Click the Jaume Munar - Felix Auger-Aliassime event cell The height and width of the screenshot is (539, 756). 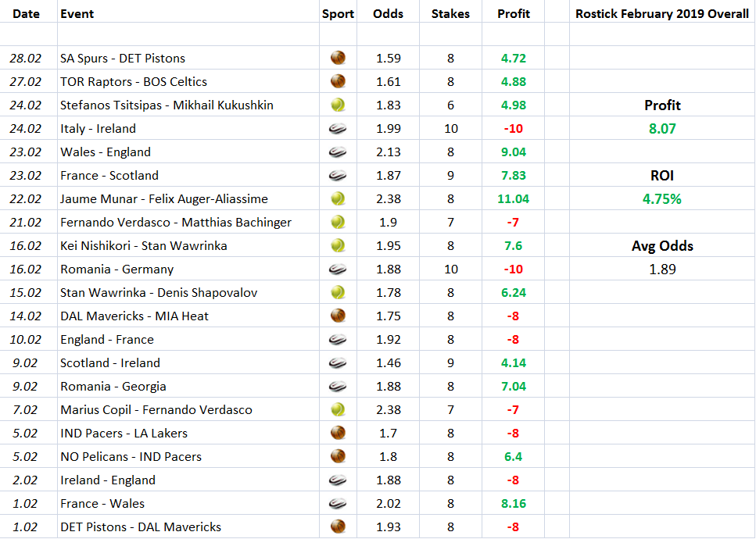coord(164,198)
